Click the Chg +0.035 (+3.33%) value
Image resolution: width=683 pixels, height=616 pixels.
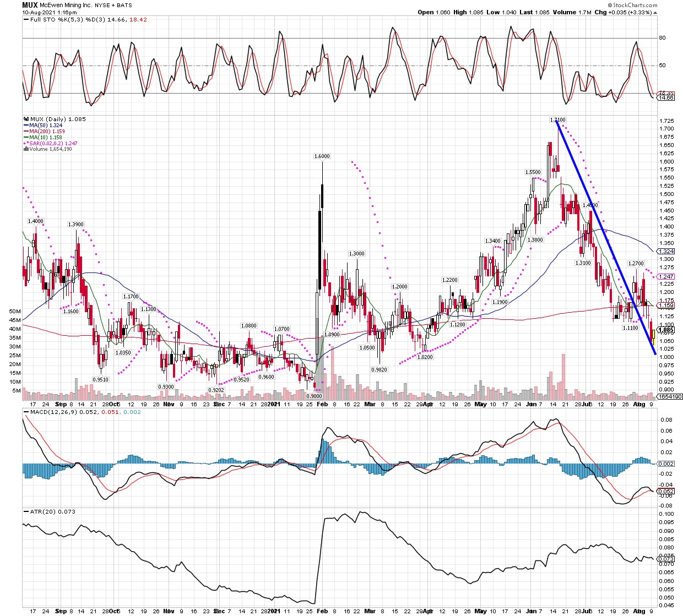[x=623, y=12]
